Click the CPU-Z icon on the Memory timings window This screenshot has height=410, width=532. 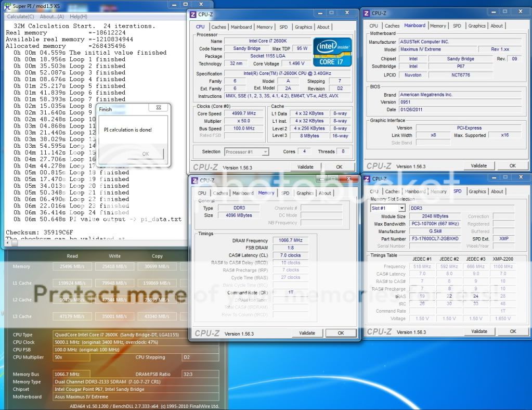coord(195,181)
